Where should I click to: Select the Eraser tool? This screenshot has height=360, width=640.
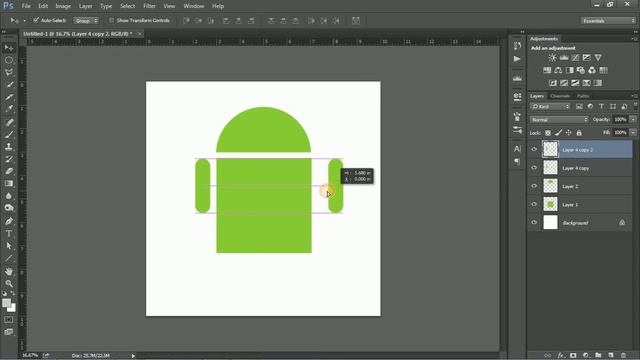9,171
